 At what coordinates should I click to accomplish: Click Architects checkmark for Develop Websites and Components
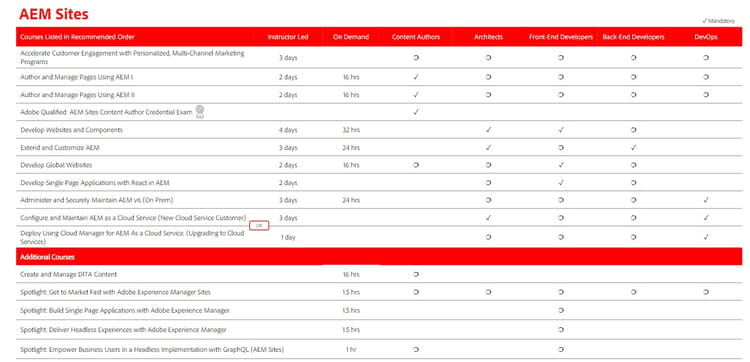pyautogui.click(x=488, y=130)
